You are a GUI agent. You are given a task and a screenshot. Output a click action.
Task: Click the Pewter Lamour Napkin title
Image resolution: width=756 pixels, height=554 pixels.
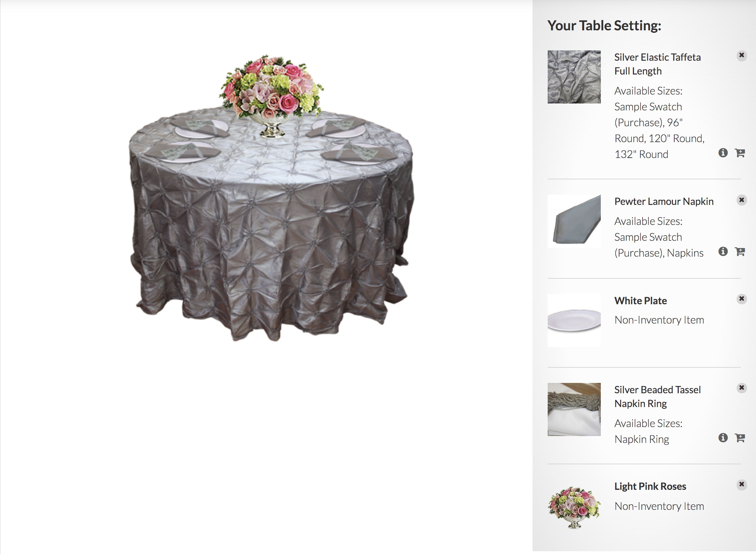pyautogui.click(x=664, y=201)
